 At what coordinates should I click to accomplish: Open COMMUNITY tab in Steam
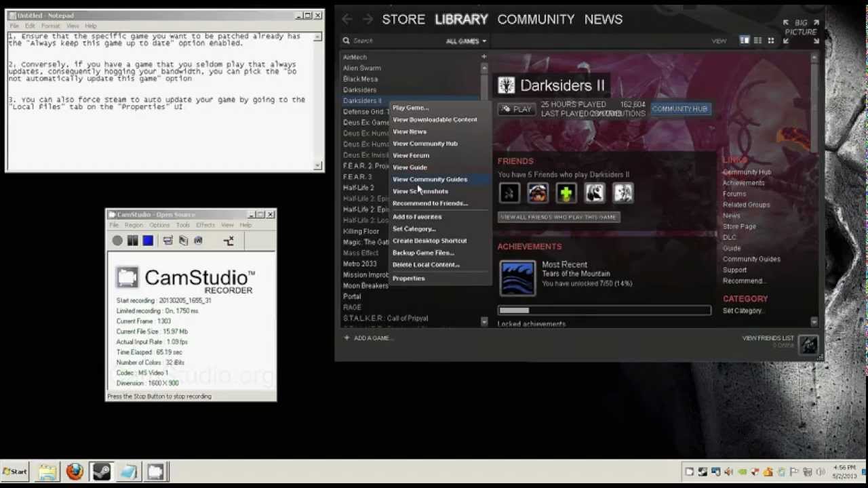[536, 20]
